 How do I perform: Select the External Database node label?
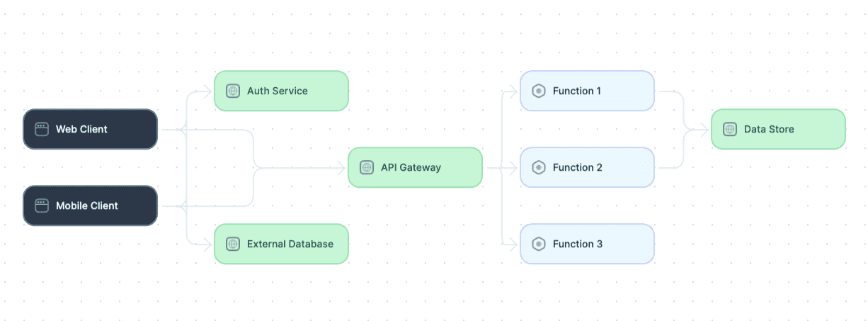tap(290, 244)
